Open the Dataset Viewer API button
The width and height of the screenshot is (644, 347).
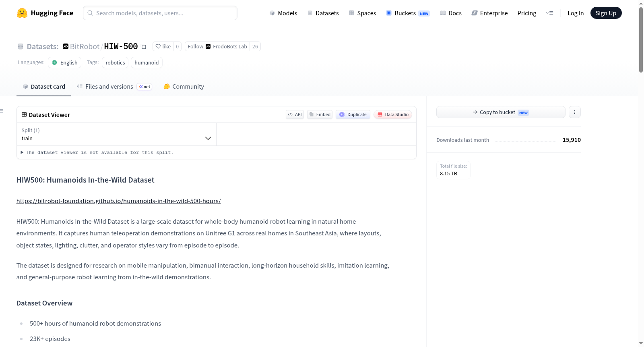point(295,114)
